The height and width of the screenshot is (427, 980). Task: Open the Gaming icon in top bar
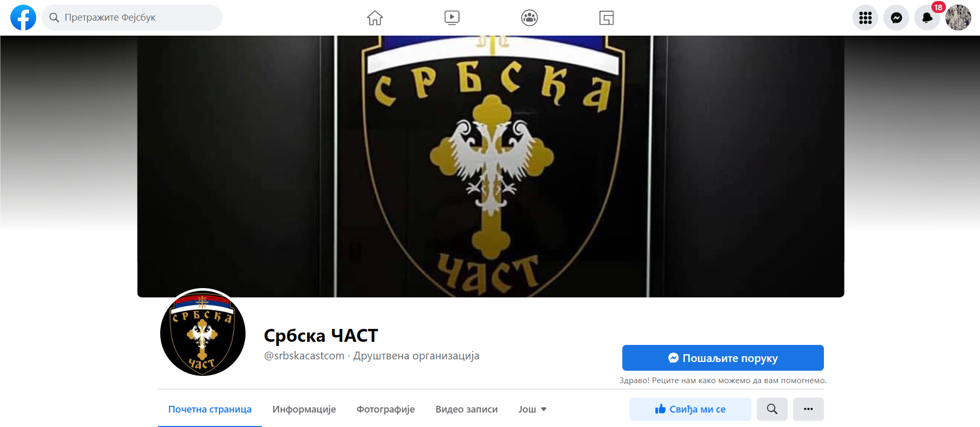pyautogui.click(x=606, y=18)
